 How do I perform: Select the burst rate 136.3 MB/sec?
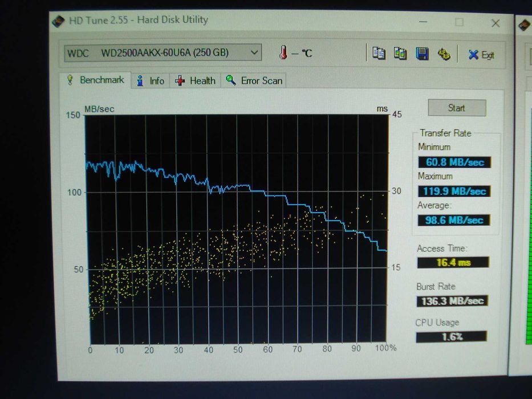tap(452, 301)
